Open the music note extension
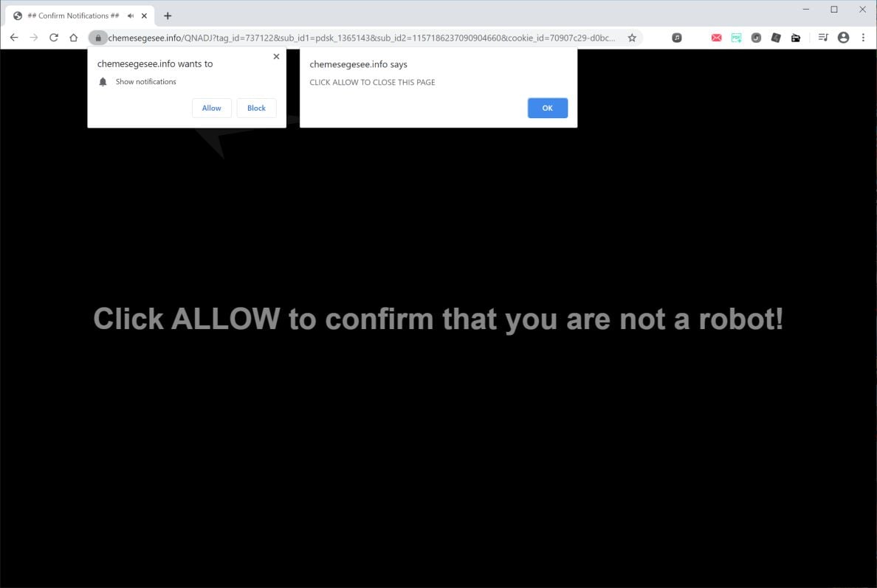 (x=677, y=38)
